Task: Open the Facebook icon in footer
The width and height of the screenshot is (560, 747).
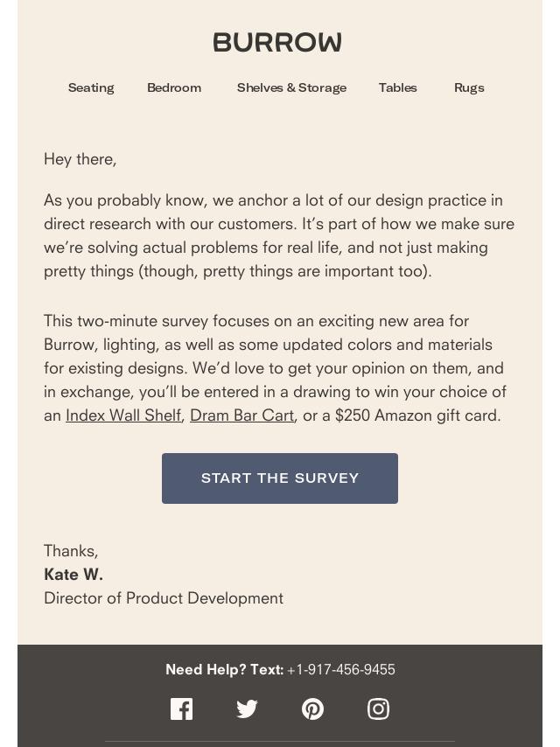Action: 182,709
